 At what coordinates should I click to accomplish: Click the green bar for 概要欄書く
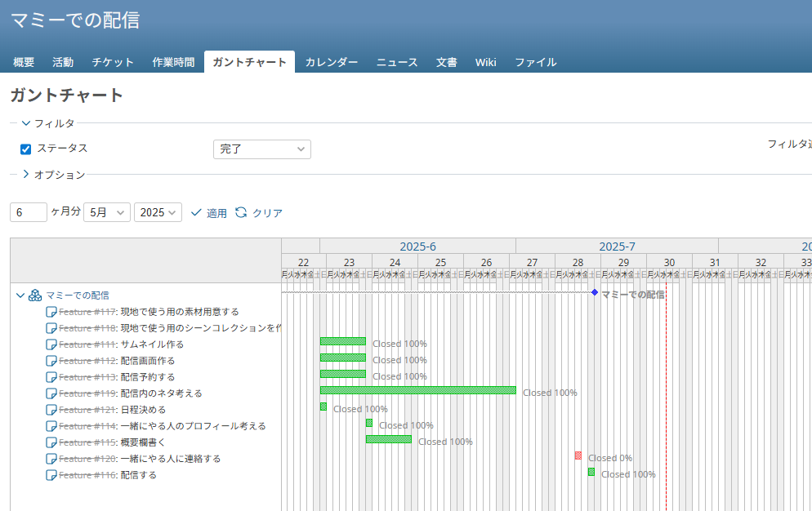coord(389,439)
